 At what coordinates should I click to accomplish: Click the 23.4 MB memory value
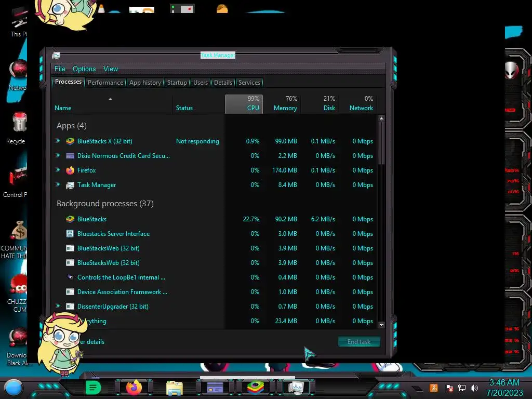pyautogui.click(x=286, y=321)
